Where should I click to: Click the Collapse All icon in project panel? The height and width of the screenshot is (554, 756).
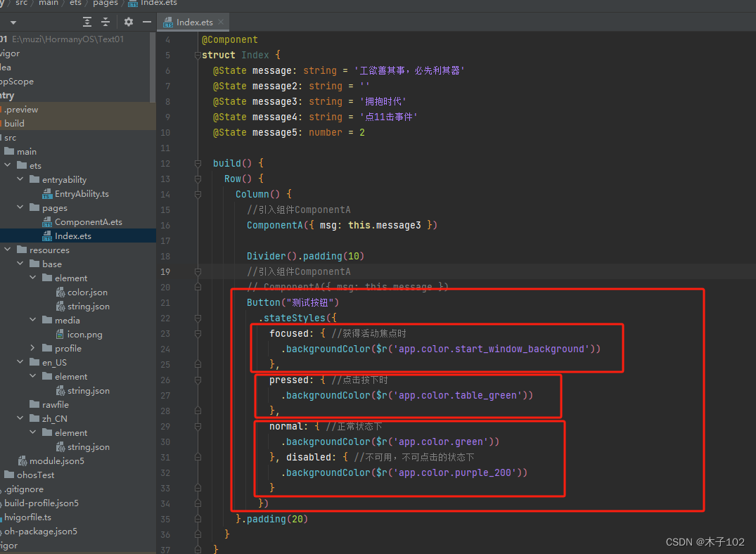[x=105, y=22]
